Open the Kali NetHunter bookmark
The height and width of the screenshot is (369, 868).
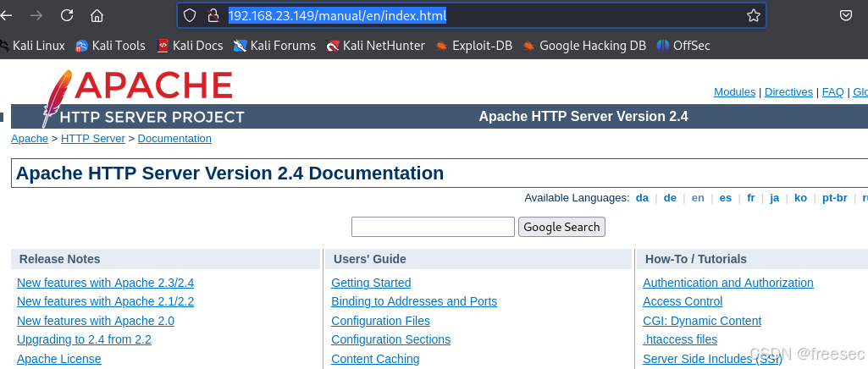tap(375, 46)
